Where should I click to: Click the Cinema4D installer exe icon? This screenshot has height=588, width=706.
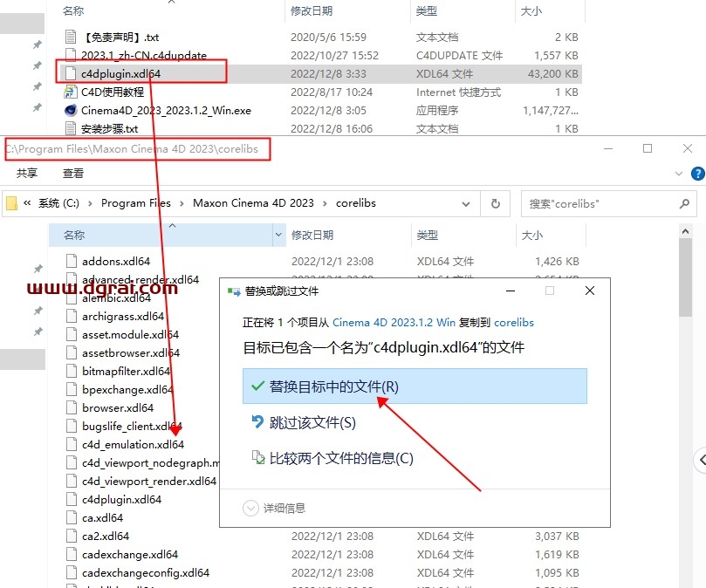pyautogui.click(x=71, y=111)
